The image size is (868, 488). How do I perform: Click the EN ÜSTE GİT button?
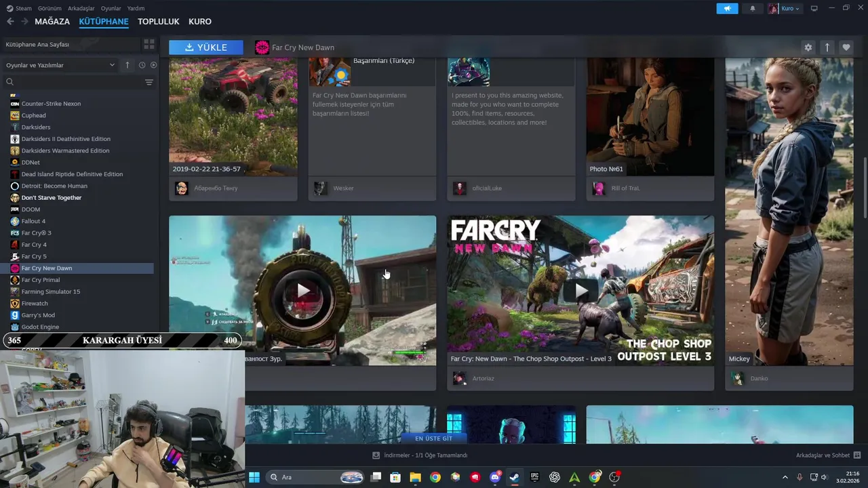[x=433, y=439]
